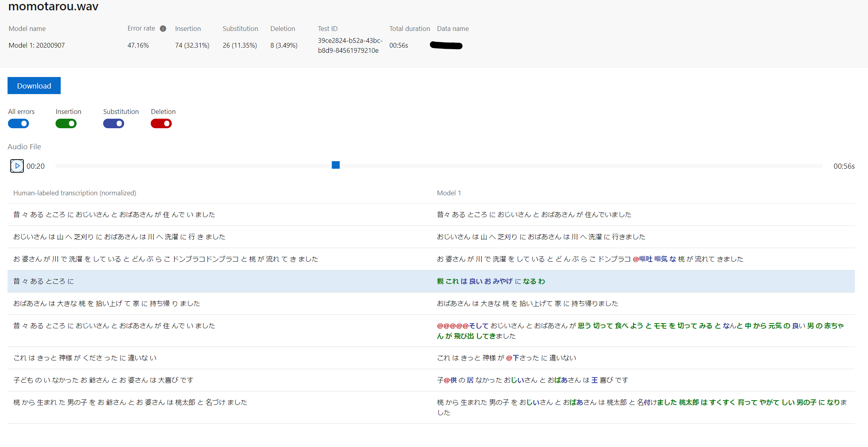Click the audio progress slider handle
Image resolution: width=868 pixels, height=447 pixels.
(335, 165)
